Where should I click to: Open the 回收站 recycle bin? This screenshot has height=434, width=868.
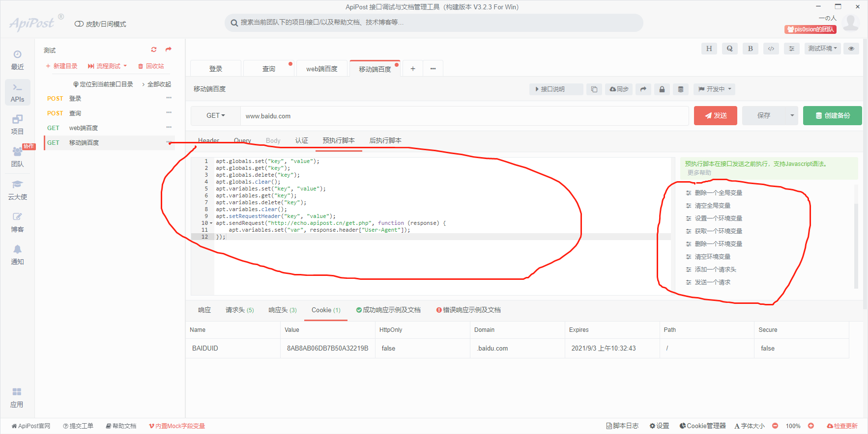[151, 66]
